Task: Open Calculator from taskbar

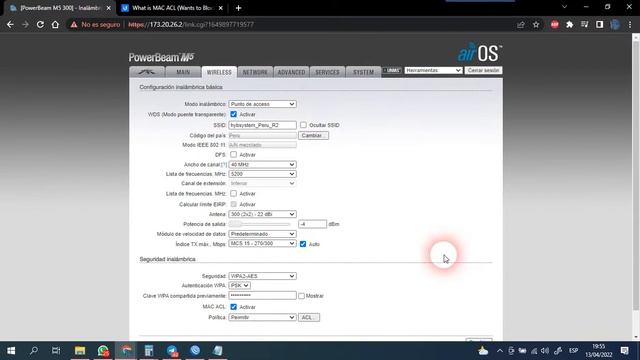Action: (x=149, y=351)
